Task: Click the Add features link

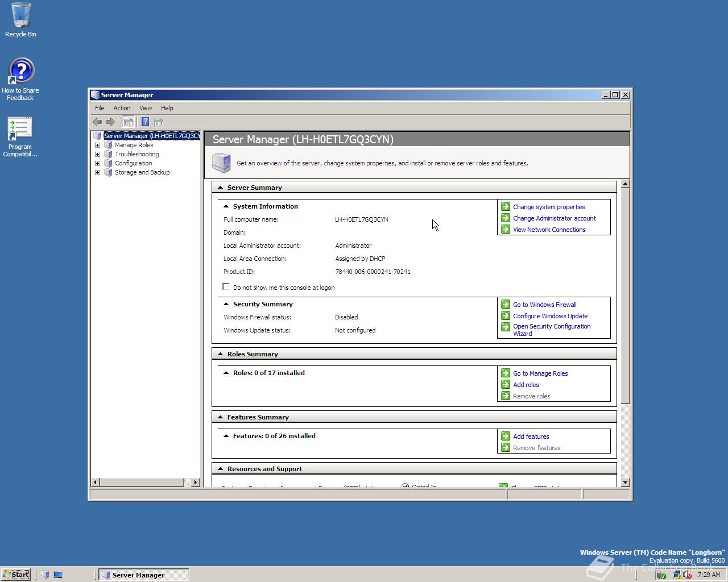Action: tap(531, 436)
